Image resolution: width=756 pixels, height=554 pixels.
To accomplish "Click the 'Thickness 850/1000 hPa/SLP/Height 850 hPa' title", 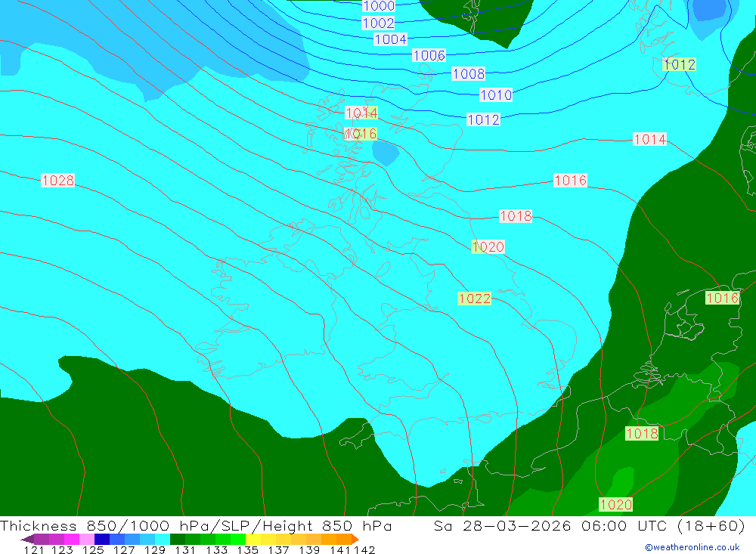I will click(197, 525).
